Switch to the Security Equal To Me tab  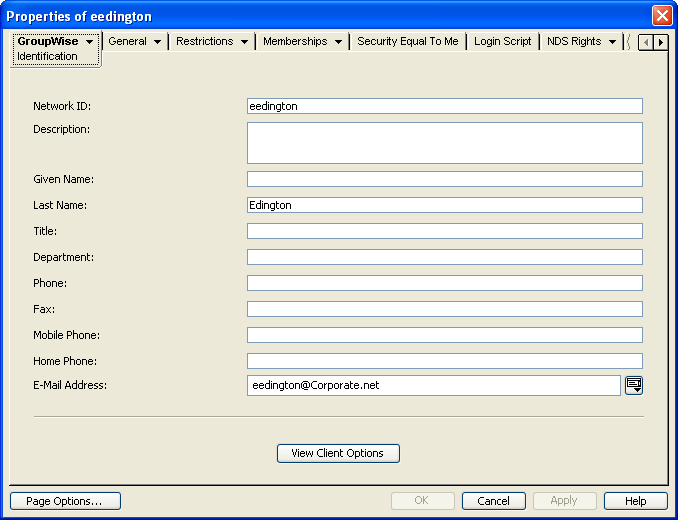[x=407, y=42]
